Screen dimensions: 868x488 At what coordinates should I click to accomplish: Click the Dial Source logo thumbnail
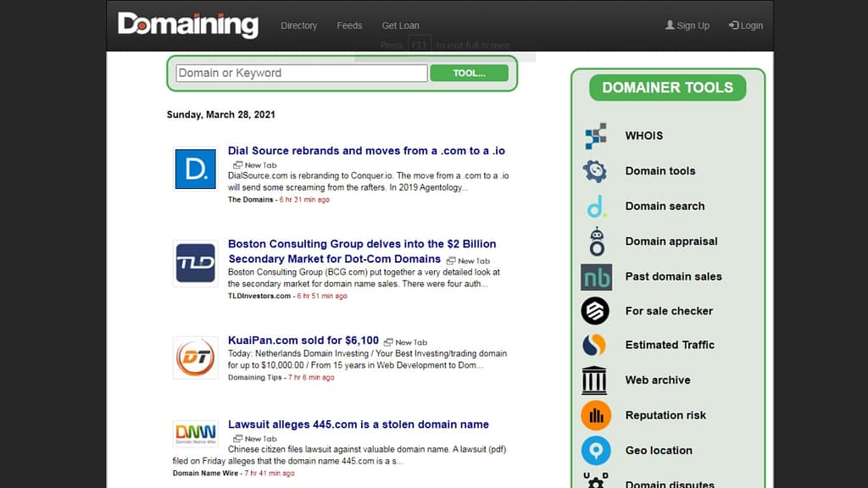click(195, 169)
